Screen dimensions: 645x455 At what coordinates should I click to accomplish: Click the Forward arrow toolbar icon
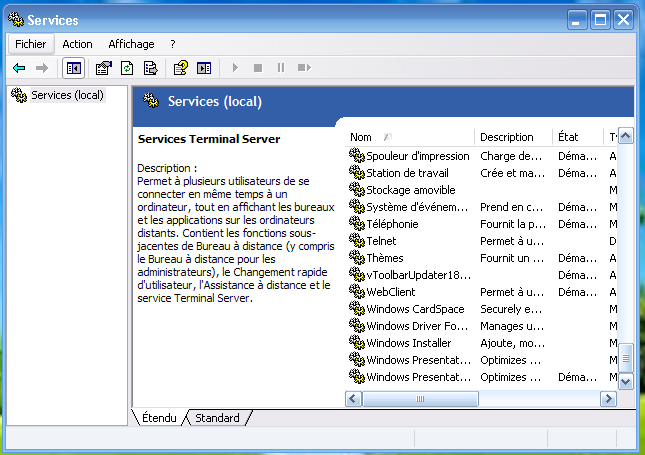tap(42, 68)
